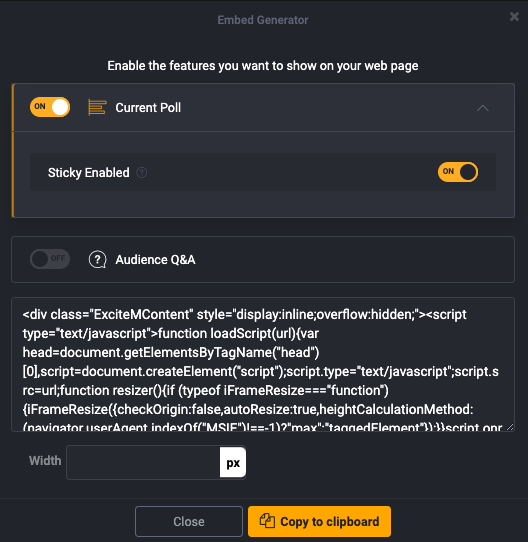The image size is (528, 542).
Task: Click the Audience Q&A label text
Action: [x=155, y=260]
